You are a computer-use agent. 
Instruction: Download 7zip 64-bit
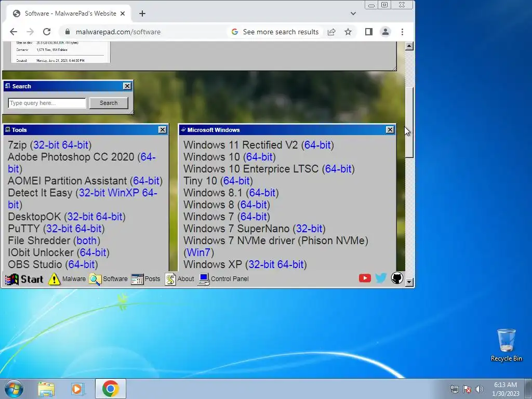75,145
